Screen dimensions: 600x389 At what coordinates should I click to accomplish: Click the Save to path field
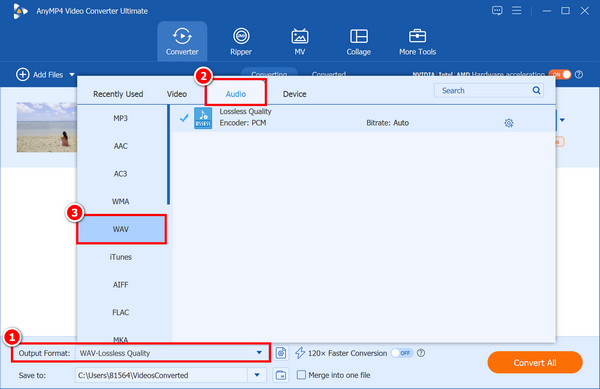(161, 375)
